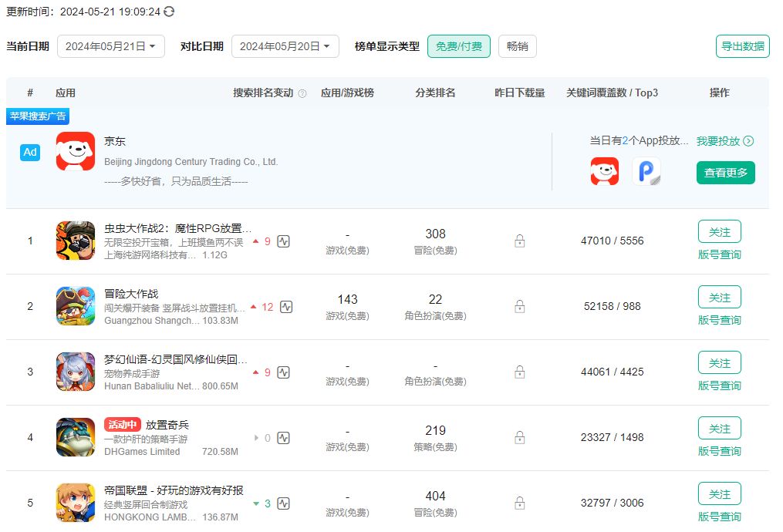Viewport: 783px width, 532px height.
Task: Follow 虫虫大作战2 with 关注 button
Action: point(720,232)
